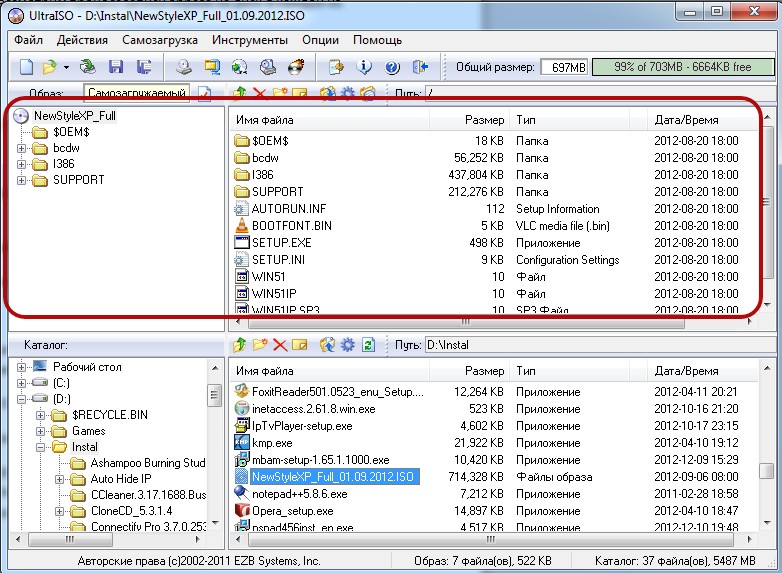Click the up-folder arrow icon in catalog toolbar
The height and width of the screenshot is (573, 782).
tap(239, 345)
